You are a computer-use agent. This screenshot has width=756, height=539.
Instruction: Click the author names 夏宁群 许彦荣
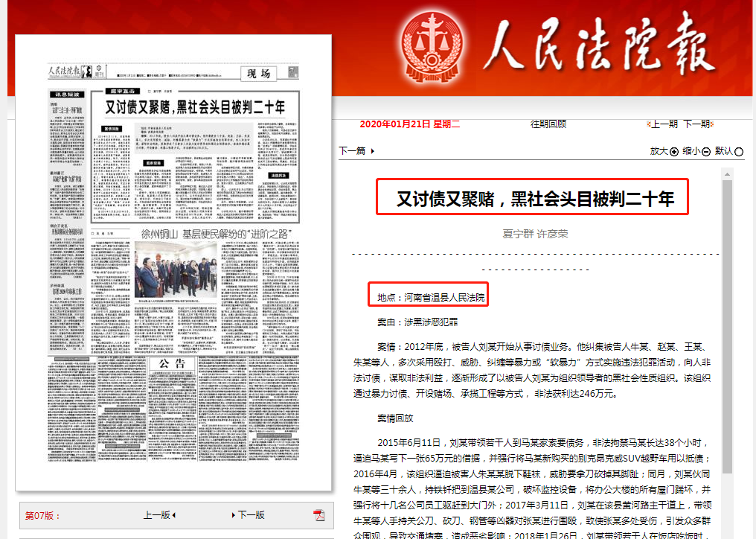tap(535, 234)
